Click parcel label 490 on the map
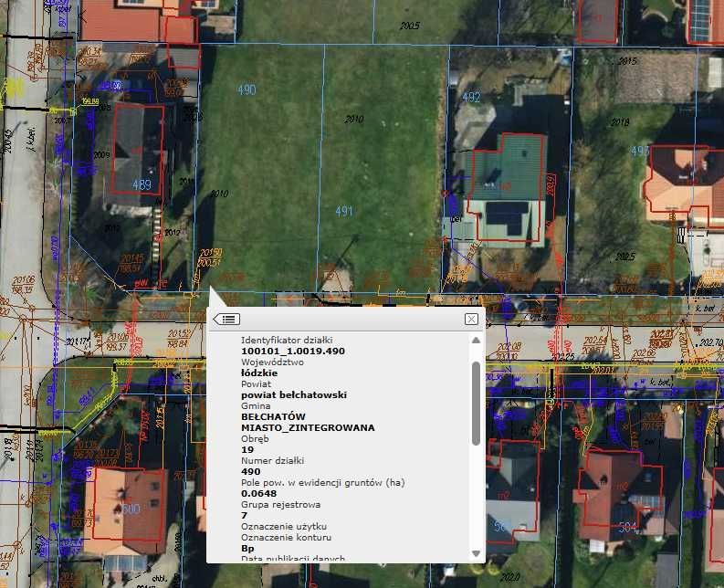The width and height of the screenshot is (724, 588). point(247,89)
